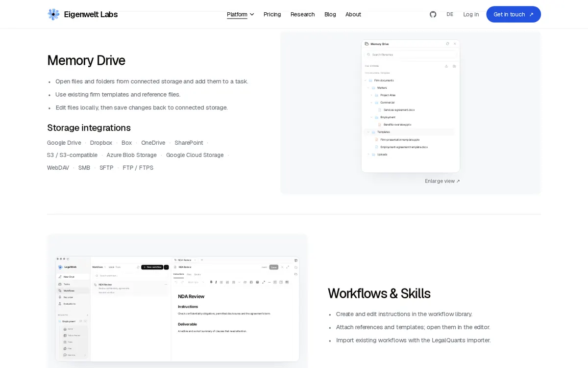Collapse the Templates folder row
Viewport: 588px width, 368px height.
[410, 132]
